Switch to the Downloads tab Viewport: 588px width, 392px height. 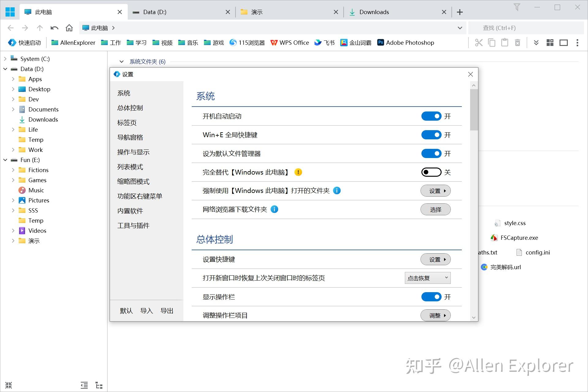pyautogui.click(x=374, y=12)
